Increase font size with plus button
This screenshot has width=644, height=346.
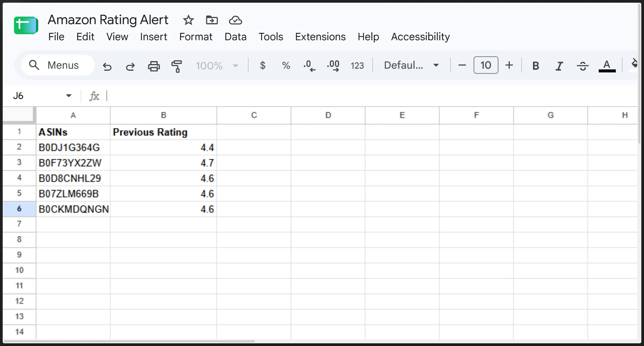pos(509,65)
